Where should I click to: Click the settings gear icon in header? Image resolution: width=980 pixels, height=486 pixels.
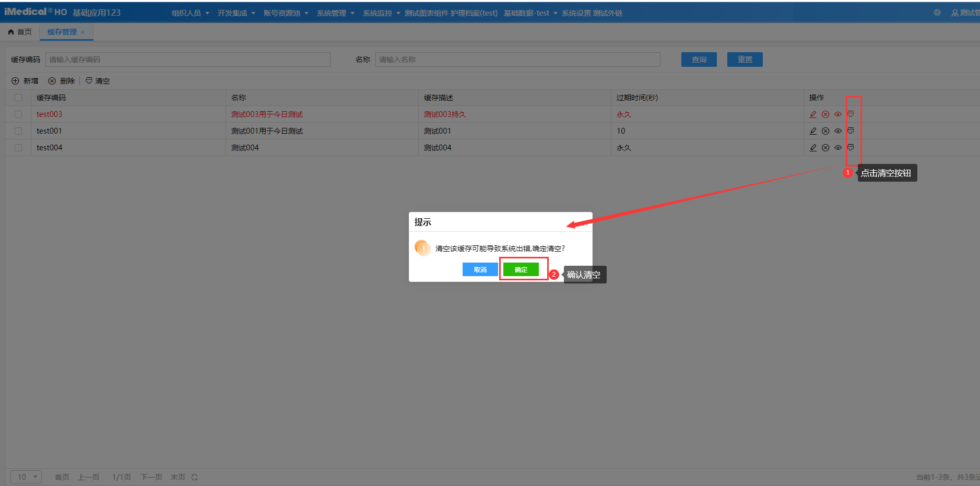tap(937, 13)
